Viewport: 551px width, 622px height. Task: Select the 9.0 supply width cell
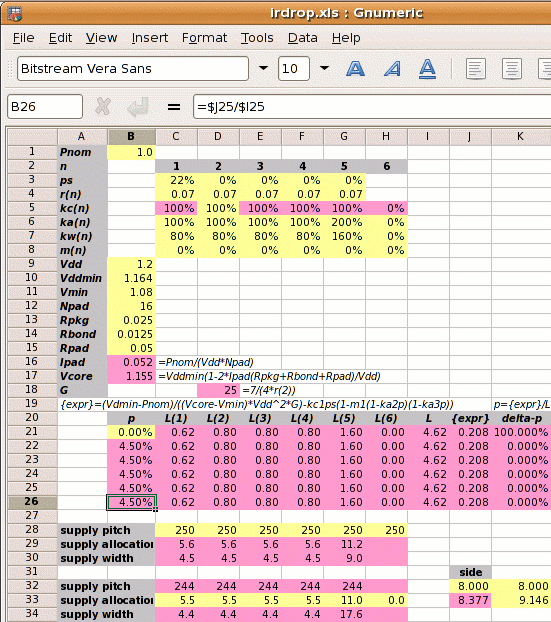pos(344,558)
